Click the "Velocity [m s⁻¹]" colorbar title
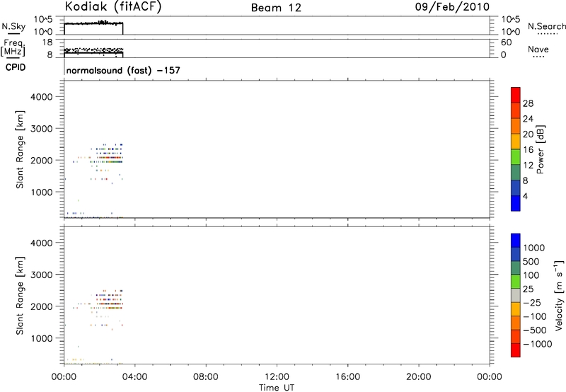The width and height of the screenshot is (566, 392). 559,295
